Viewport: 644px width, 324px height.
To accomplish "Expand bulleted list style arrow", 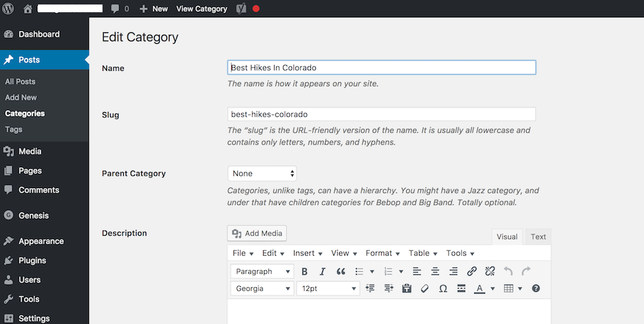I will 372,271.
